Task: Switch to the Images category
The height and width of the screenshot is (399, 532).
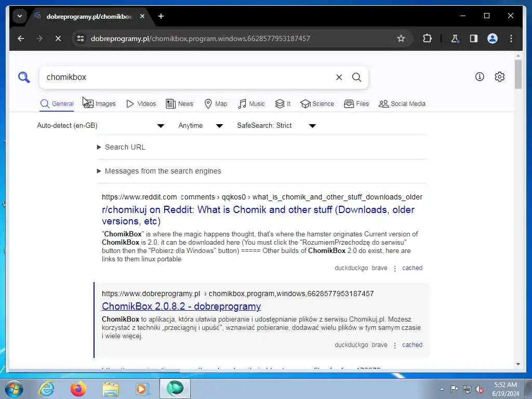Action: click(99, 104)
